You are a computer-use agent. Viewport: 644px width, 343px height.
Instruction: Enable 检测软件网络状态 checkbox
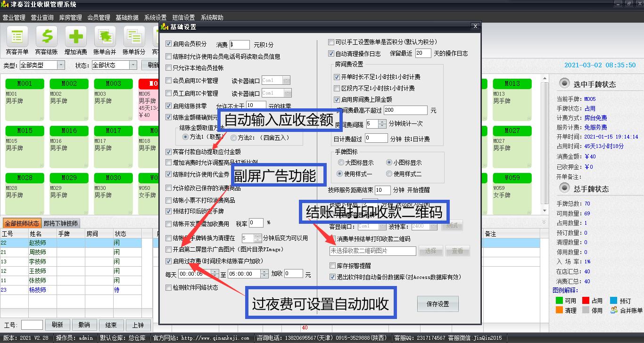point(169,287)
